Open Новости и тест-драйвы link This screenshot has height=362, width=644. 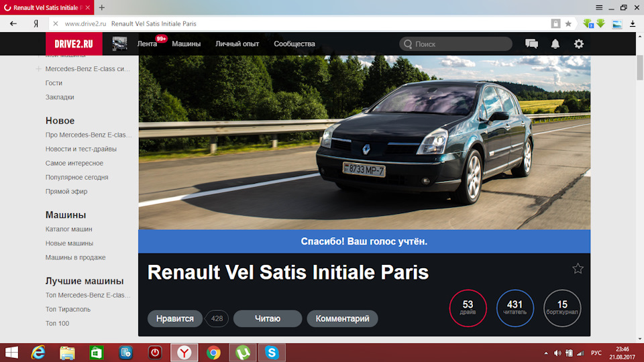point(81,149)
